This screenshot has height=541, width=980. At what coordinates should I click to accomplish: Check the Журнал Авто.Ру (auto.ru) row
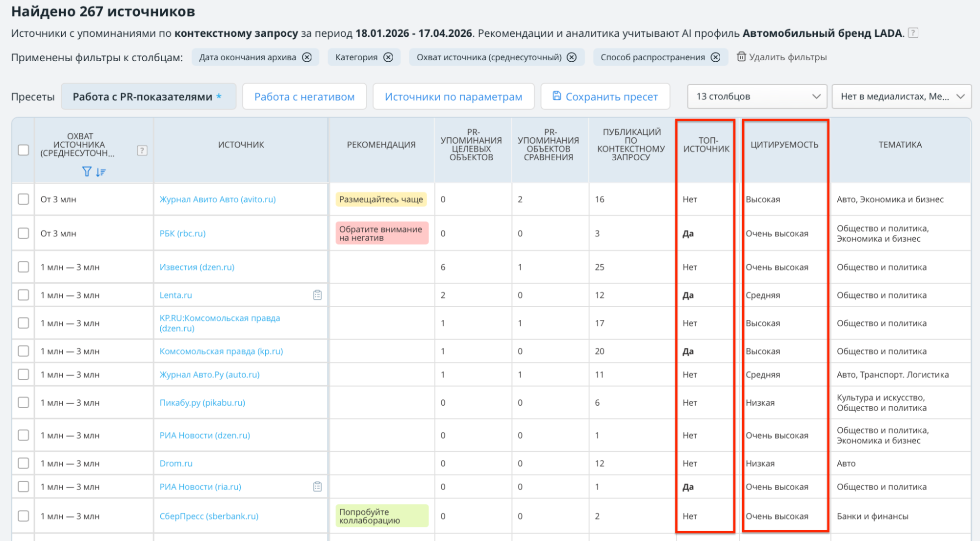pos(24,374)
